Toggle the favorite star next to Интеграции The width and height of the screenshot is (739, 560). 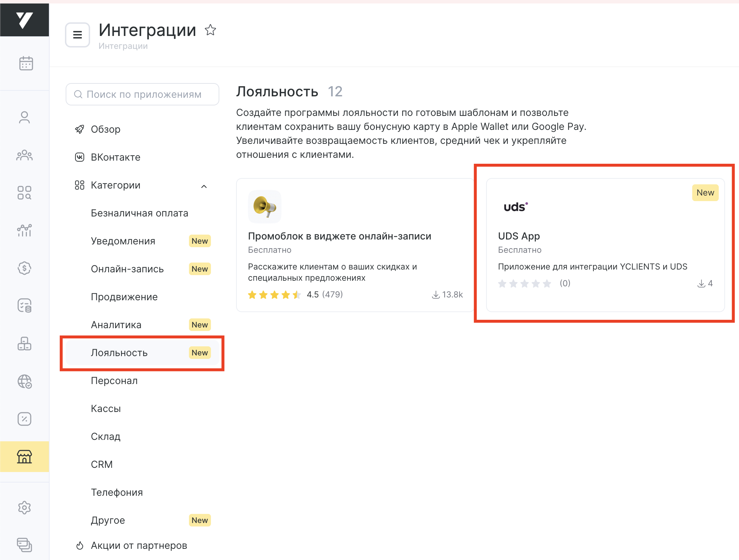(x=210, y=30)
